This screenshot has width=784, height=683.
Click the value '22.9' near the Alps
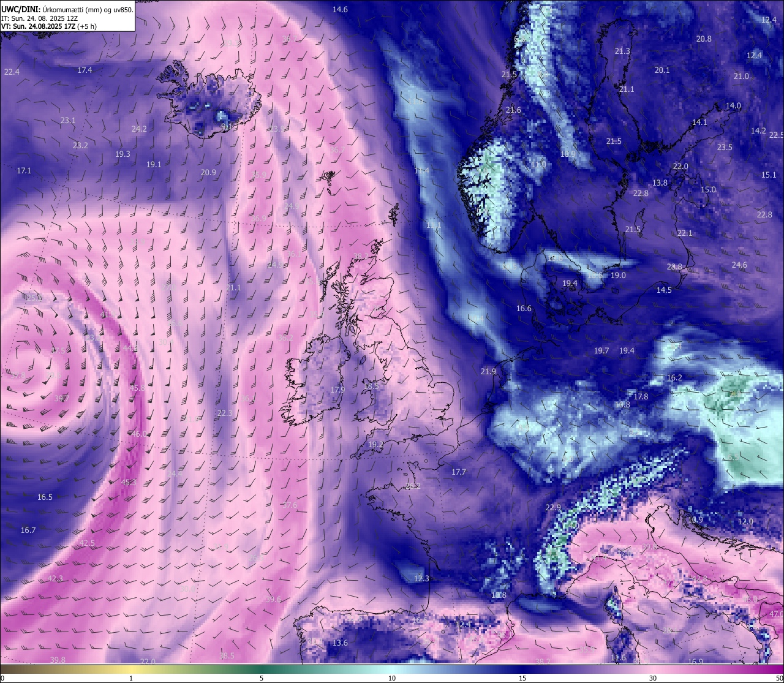coord(553,508)
